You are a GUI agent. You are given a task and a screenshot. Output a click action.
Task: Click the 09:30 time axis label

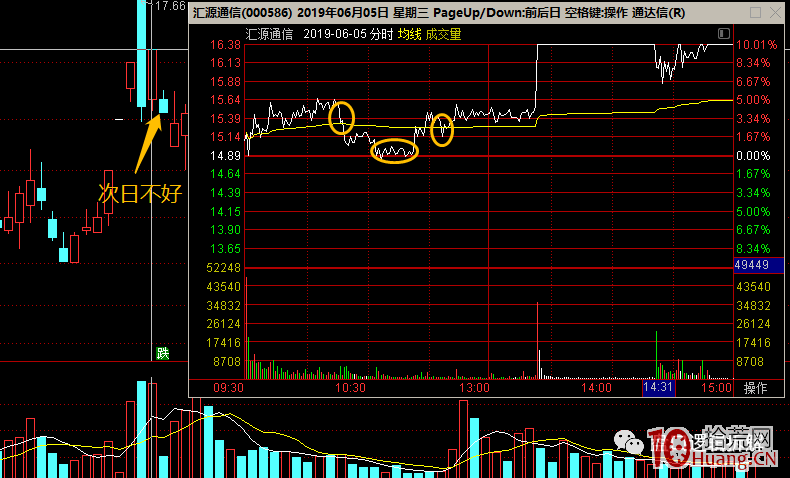tap(229, 387)
